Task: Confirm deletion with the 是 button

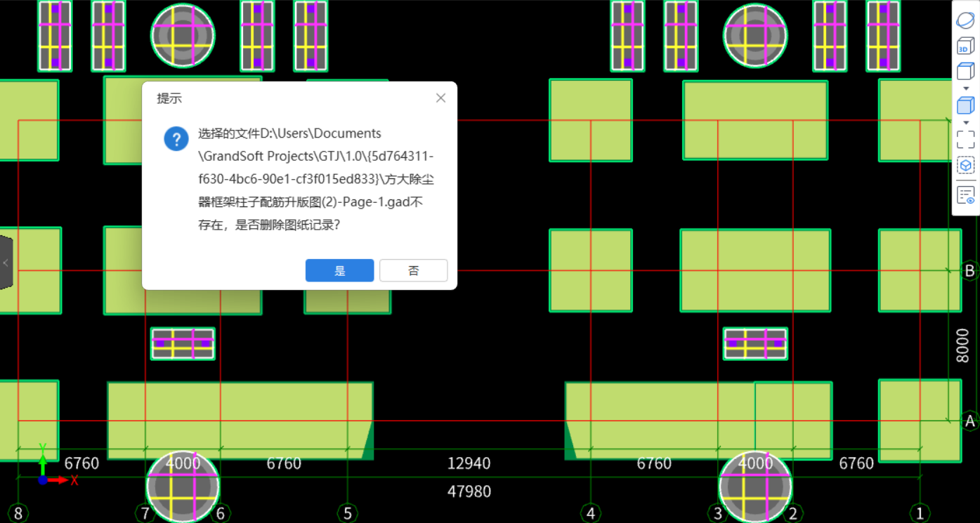Action: (x=339, y=270)
